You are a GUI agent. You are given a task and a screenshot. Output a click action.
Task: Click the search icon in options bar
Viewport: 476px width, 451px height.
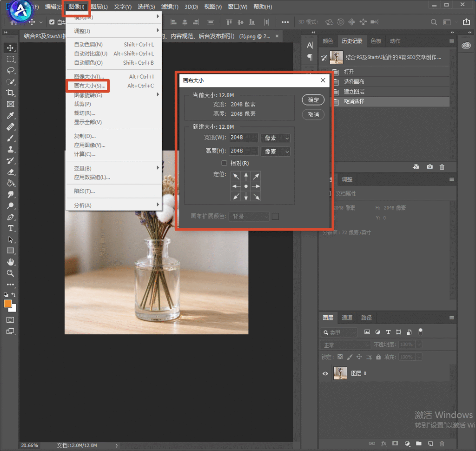434,22
